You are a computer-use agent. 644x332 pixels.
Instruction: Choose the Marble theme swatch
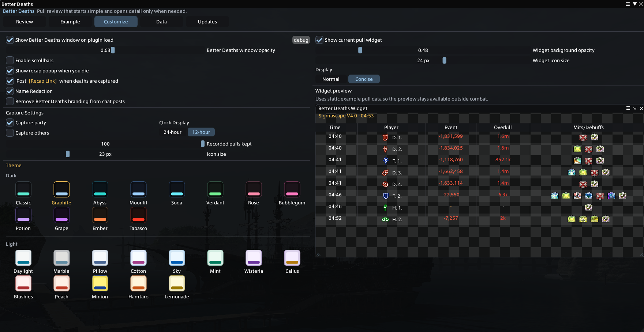click(x=61, y=258)
